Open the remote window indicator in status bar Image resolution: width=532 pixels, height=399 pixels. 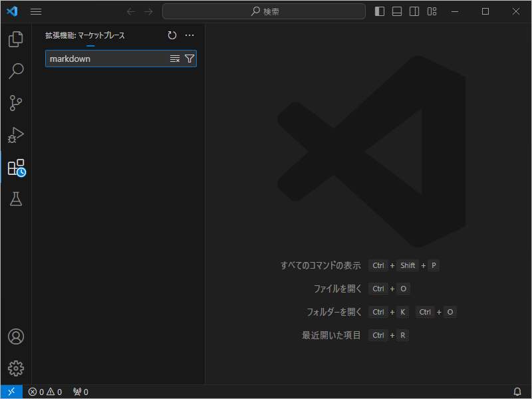click(11, 392)
